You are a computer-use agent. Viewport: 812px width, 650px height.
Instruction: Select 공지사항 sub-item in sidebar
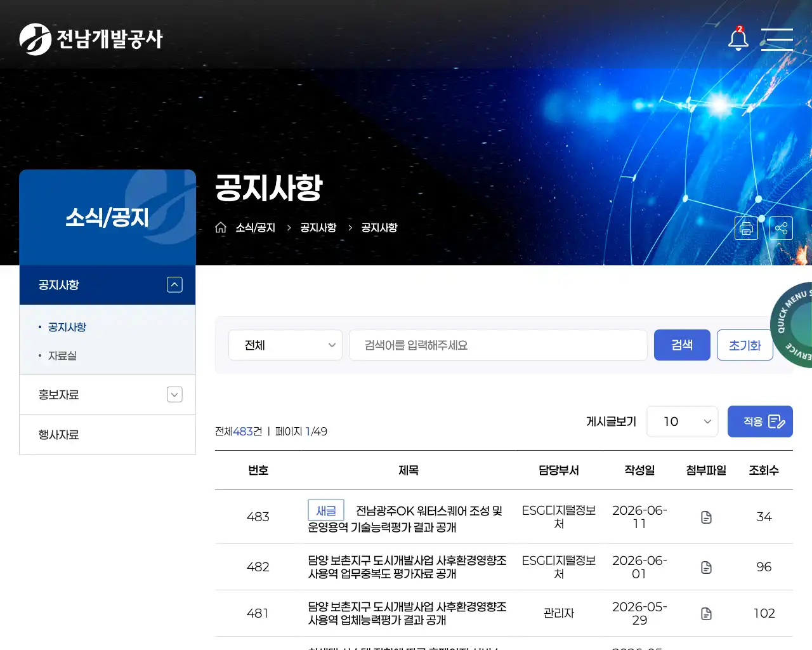(x=67, y=327)
